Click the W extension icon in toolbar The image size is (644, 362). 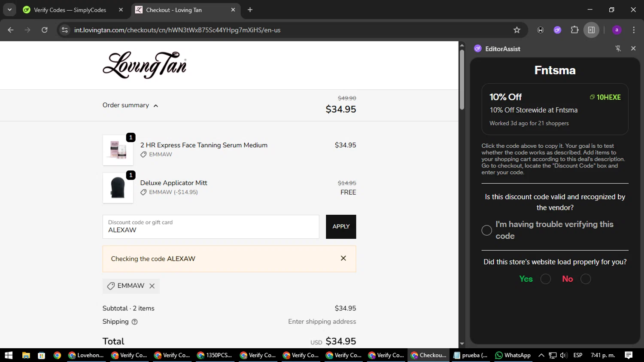pos(541,30)
